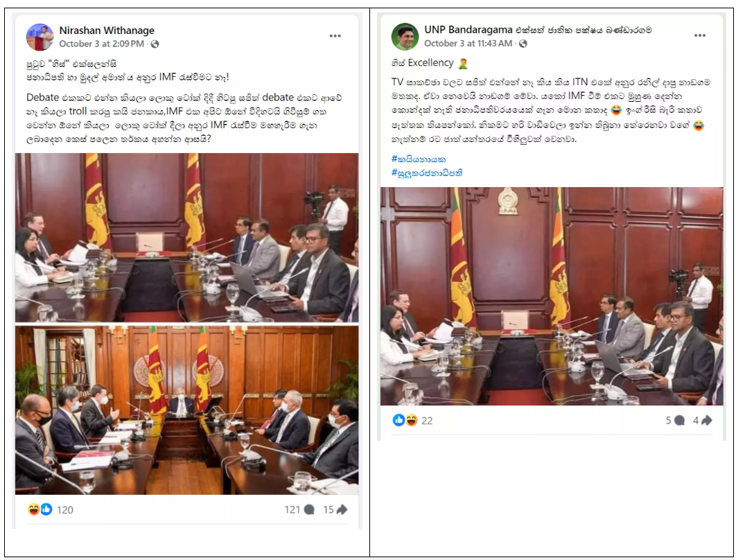Click October 3 at 11:43 AM timestamp
The width and height of the screenshot is (736, 560).
pos(468,43)
